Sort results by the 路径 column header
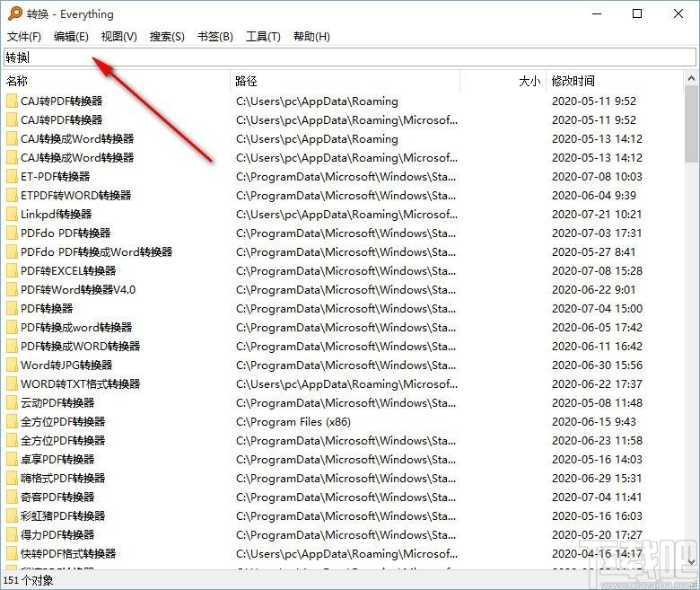Image resolution: width=700 pixels, height=590 pixels. click(346, 81)
